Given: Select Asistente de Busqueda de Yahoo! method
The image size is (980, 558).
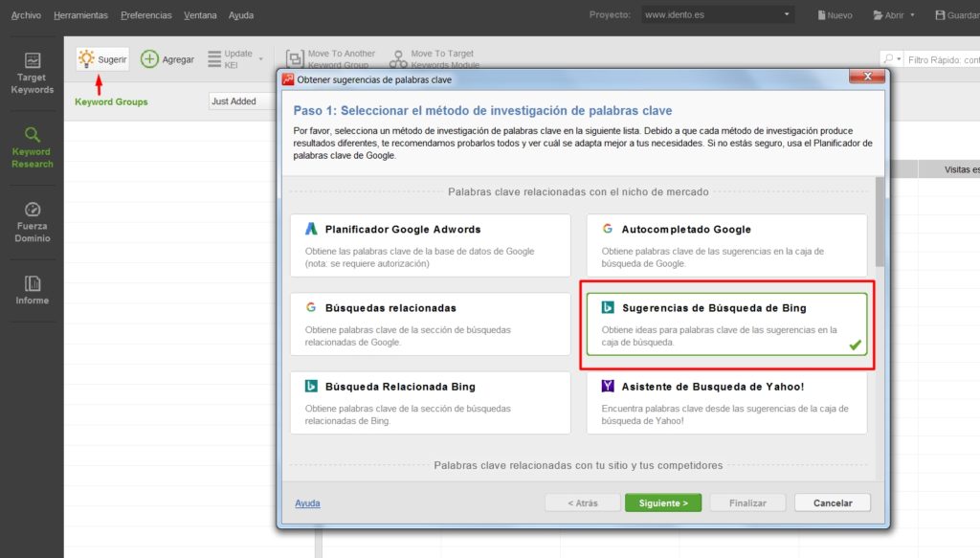Looking at the screenshot, I should point(727,403).
